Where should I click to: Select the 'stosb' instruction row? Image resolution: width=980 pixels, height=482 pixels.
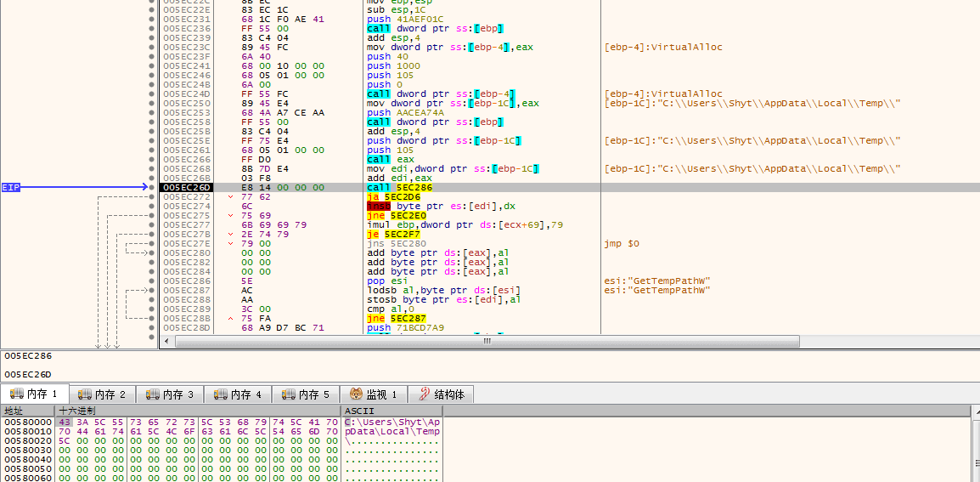[443, 299]
